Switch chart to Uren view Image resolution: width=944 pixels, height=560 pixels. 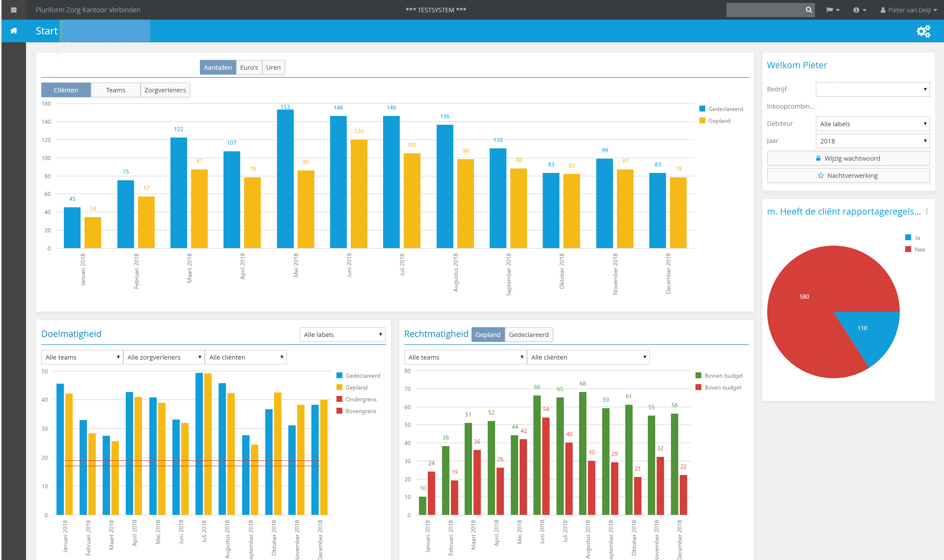[x=273, y=68]
